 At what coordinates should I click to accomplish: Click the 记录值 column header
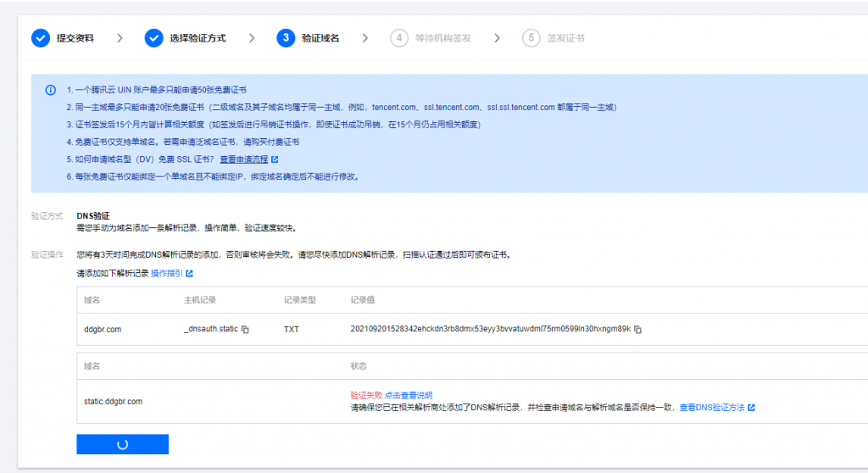(x=363, y=300)
